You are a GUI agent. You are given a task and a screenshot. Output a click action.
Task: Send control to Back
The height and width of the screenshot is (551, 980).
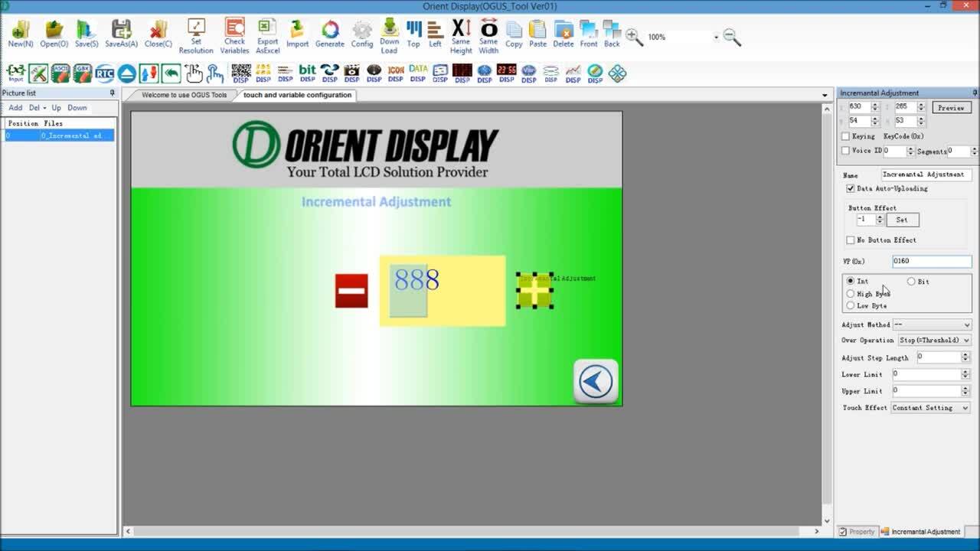[612, 34]
